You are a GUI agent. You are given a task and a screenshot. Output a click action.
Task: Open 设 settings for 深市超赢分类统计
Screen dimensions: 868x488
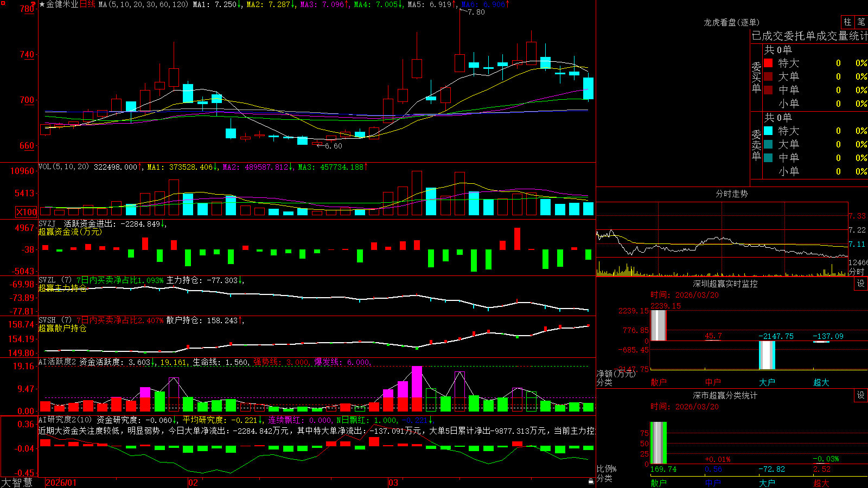click(861, 396)
